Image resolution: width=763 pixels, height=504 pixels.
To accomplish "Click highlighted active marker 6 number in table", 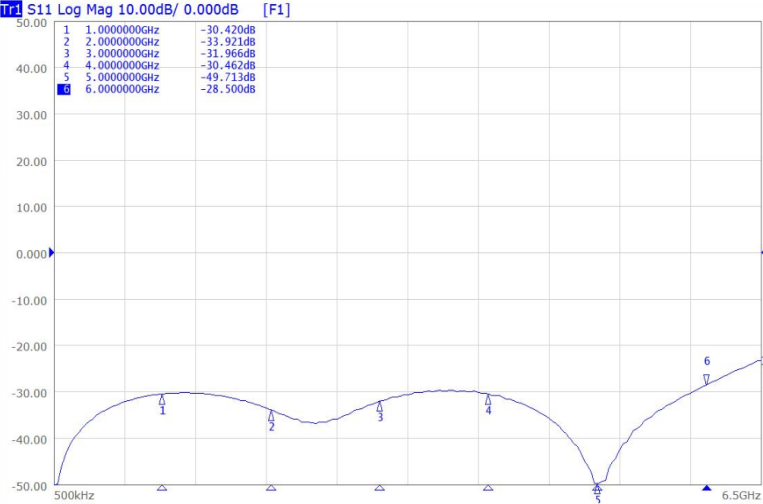I will coord(66,89).
